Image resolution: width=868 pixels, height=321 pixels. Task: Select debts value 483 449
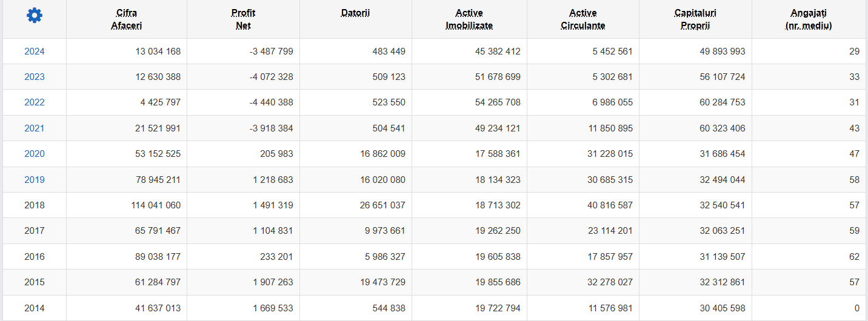[x=389, y=51]
